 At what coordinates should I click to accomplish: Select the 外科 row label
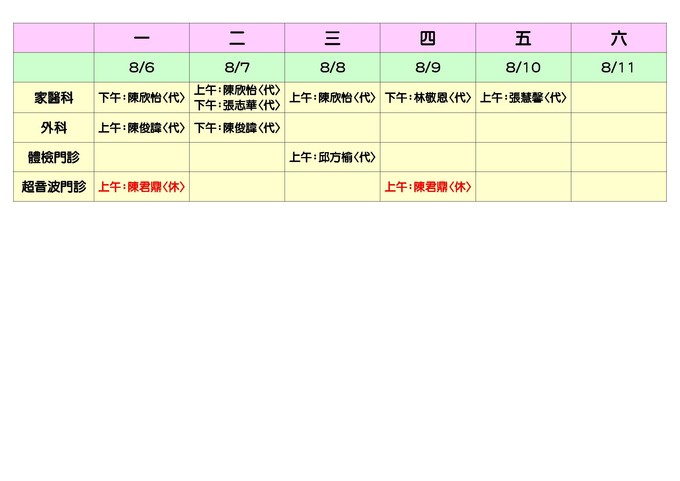click(x=54, y=128)
